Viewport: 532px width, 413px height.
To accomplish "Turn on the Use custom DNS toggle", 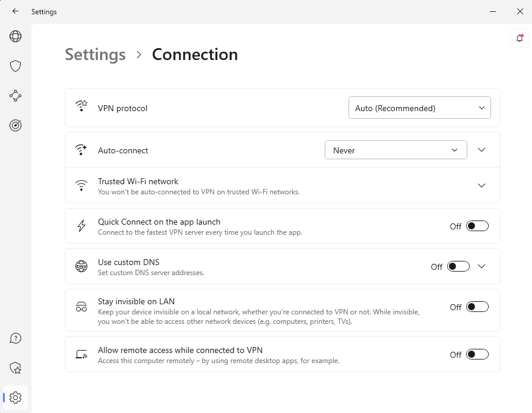I will pyautogui.click(x=458, y=266).
